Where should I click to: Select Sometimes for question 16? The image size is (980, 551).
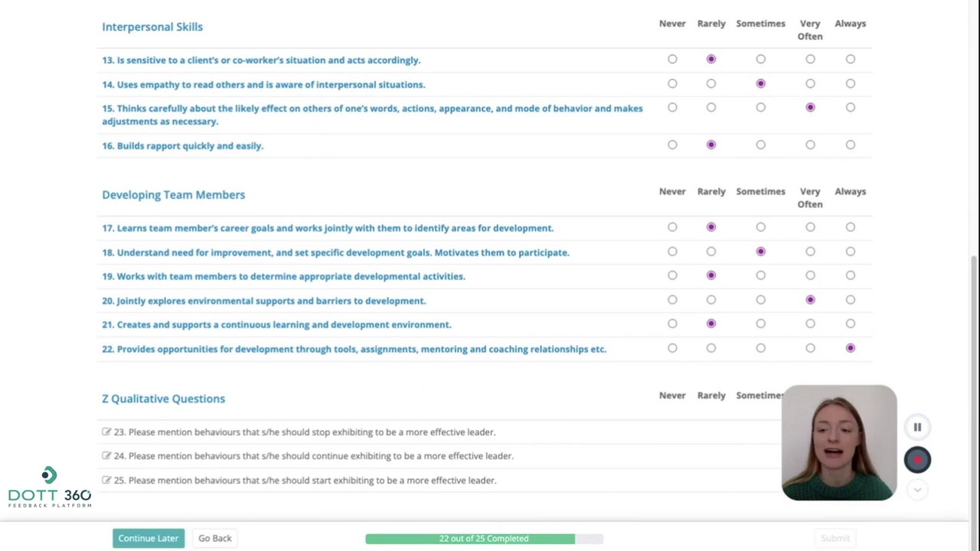(x=760, y=145)
